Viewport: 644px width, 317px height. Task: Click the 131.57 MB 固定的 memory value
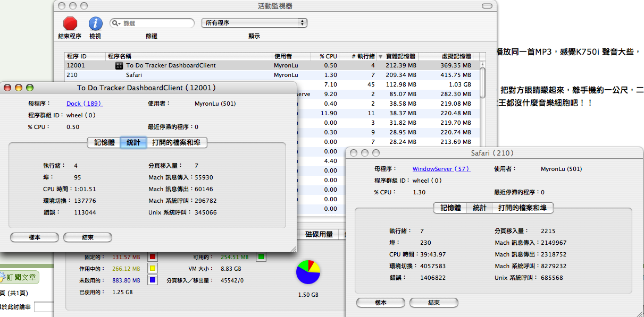(x=126, y=257)
